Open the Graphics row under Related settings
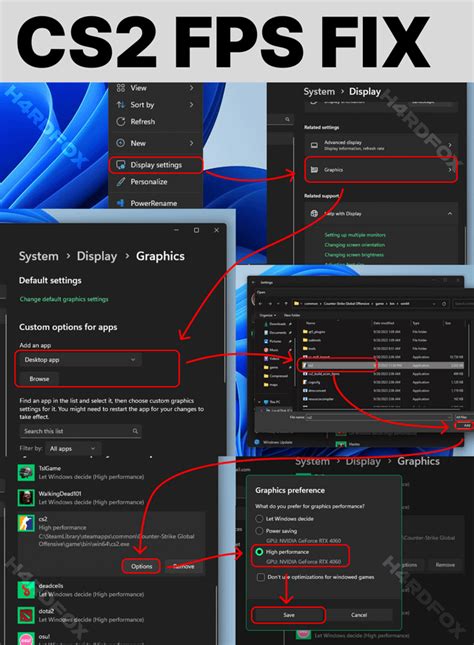The image size is (474, 645). click(381, 169)
